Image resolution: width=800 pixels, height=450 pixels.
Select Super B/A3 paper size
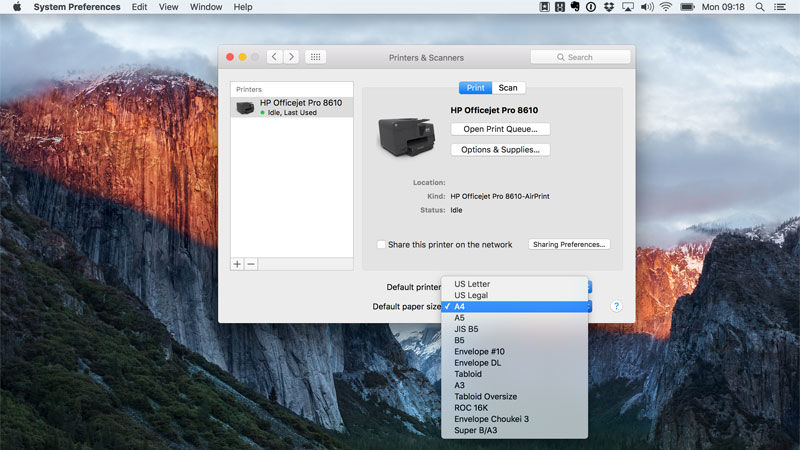(x=514, y=430)
